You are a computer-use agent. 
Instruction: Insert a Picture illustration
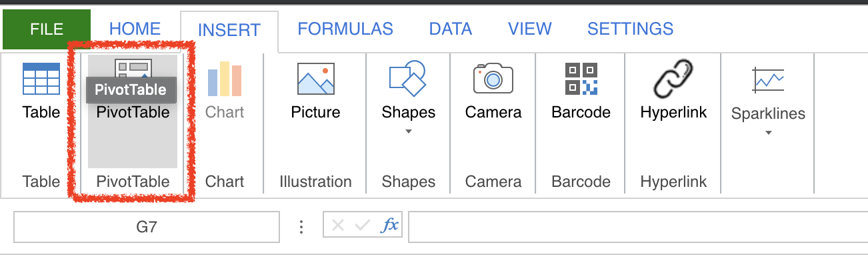point(315,91)
